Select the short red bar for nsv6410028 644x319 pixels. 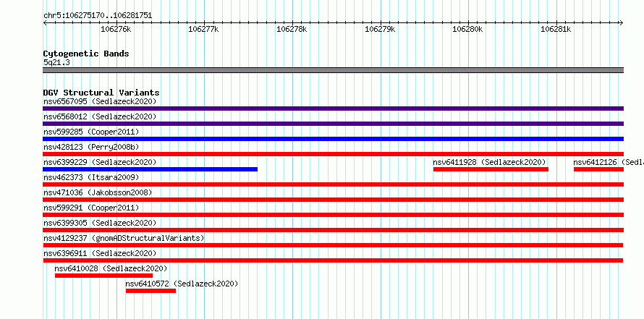[x=103, y=276]
